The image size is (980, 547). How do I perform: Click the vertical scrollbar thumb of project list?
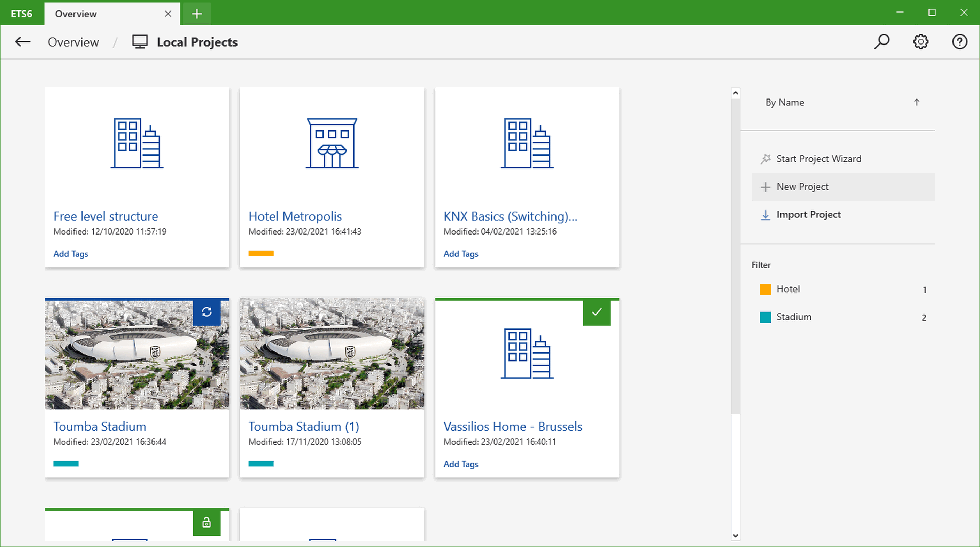pos(736,256)
